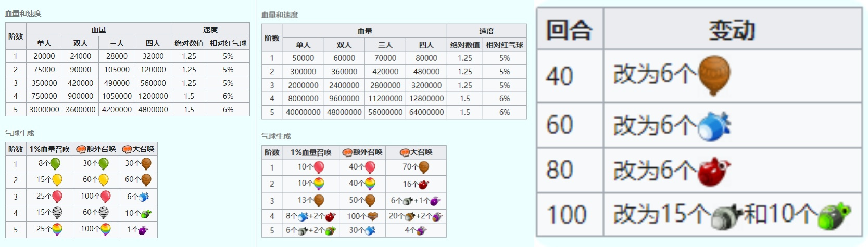The width and height of the screenshot is (868, 247).
Task: Click the ceramic bloon beside 13个
Action: 319,200
